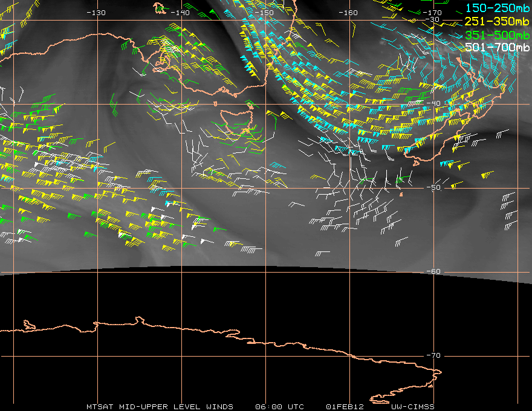Click the -50 latitude label
This screenshot has height=411, width=532.
[433, 187]
